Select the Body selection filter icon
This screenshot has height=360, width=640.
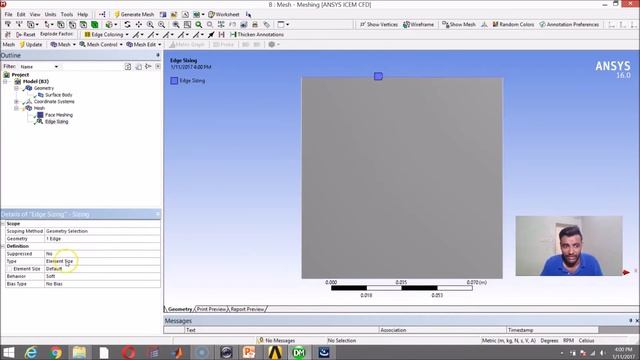[x=95, y=24]
